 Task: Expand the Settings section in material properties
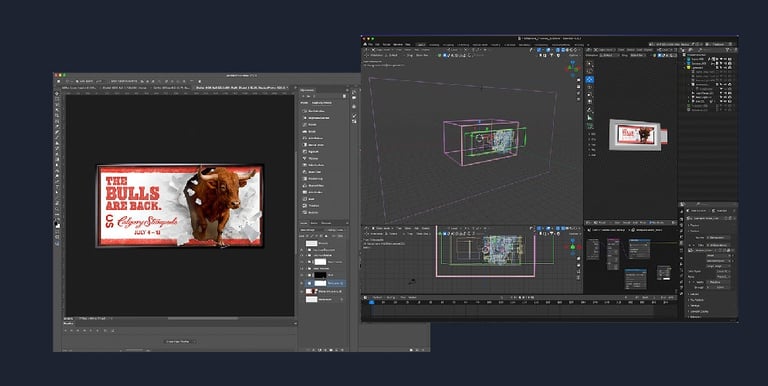[696, 305]
